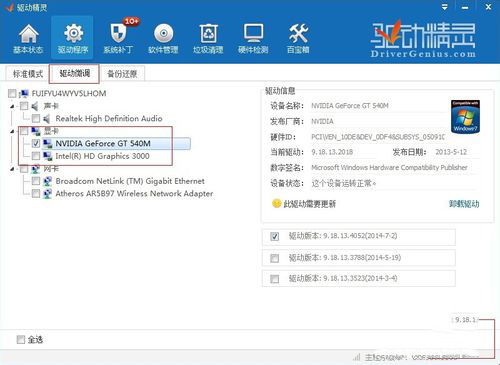Click the speaker icon beside 声卡
The image size is (500, 365).
(x=35, y=106)
